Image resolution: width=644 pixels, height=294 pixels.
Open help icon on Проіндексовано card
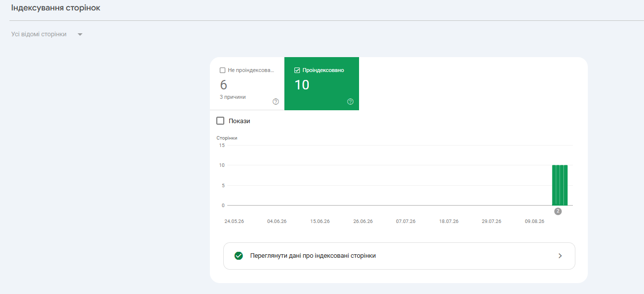point(350,102)
